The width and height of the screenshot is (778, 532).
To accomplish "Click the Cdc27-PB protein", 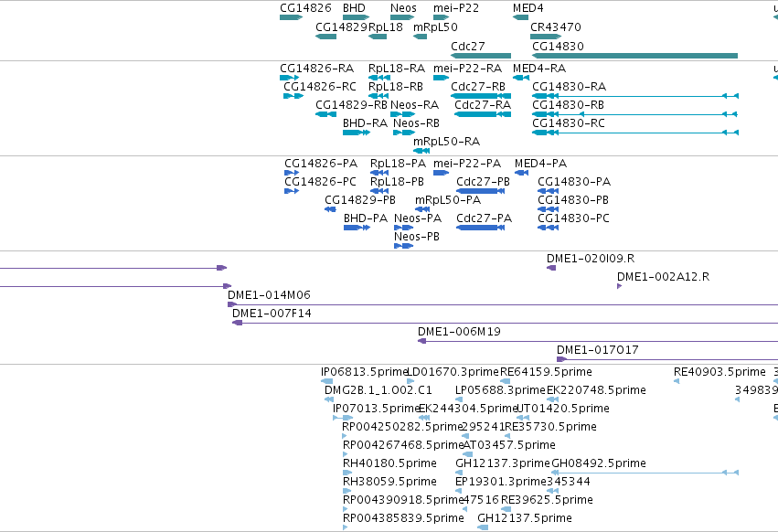I will (480, 191).
